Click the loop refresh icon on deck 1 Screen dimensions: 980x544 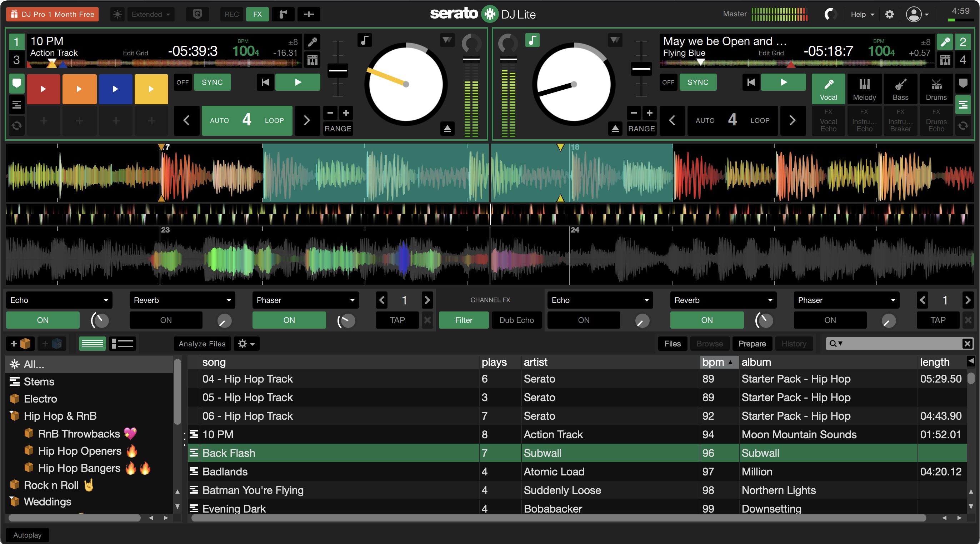pos(17,125)
